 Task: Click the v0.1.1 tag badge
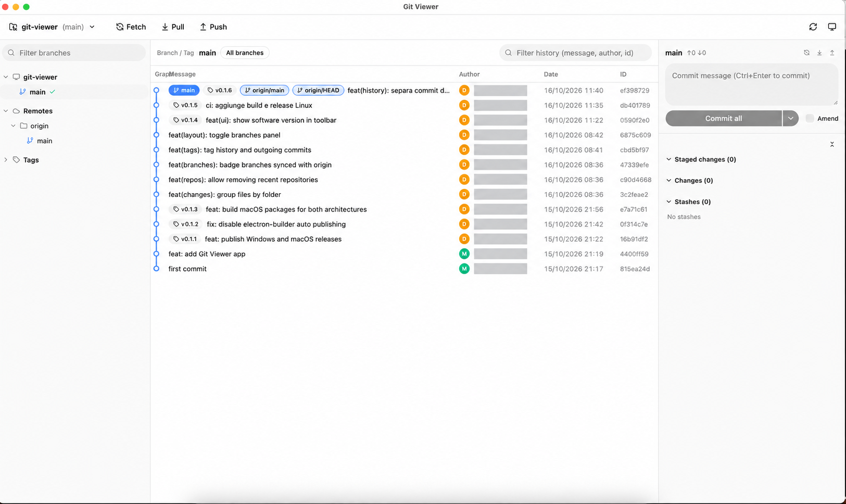(185, 239)
